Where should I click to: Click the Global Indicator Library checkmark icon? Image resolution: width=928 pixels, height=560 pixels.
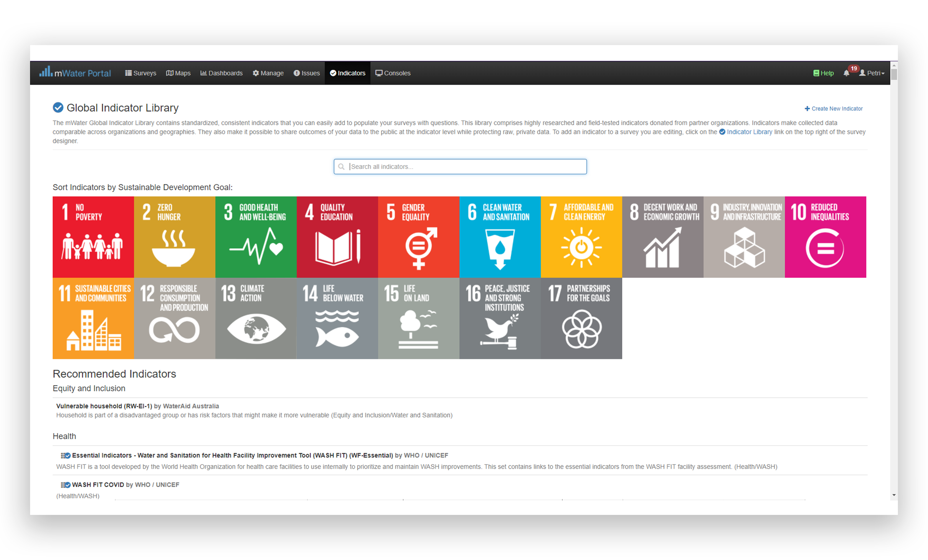pyautogui.click(x=58, y=108)
